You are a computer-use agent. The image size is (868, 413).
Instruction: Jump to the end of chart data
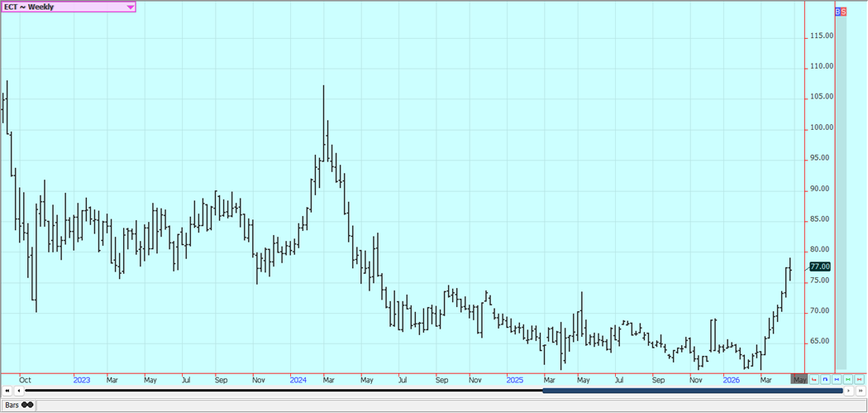pyautogui.click(x=861, y=391)
